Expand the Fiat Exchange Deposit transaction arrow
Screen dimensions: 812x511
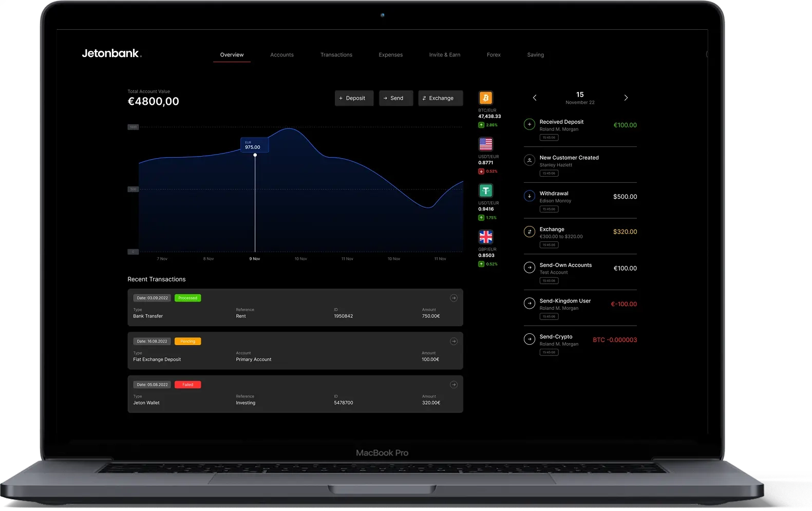tap(454, 342)
